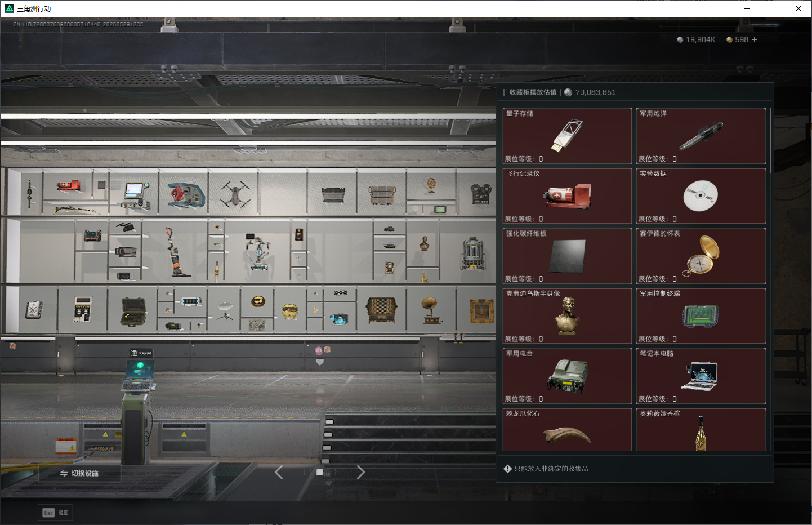Screen dimensions: 812x525
Task: Select the upright vacuum-style device on middle shelf
Action: [x=176, y=252]
